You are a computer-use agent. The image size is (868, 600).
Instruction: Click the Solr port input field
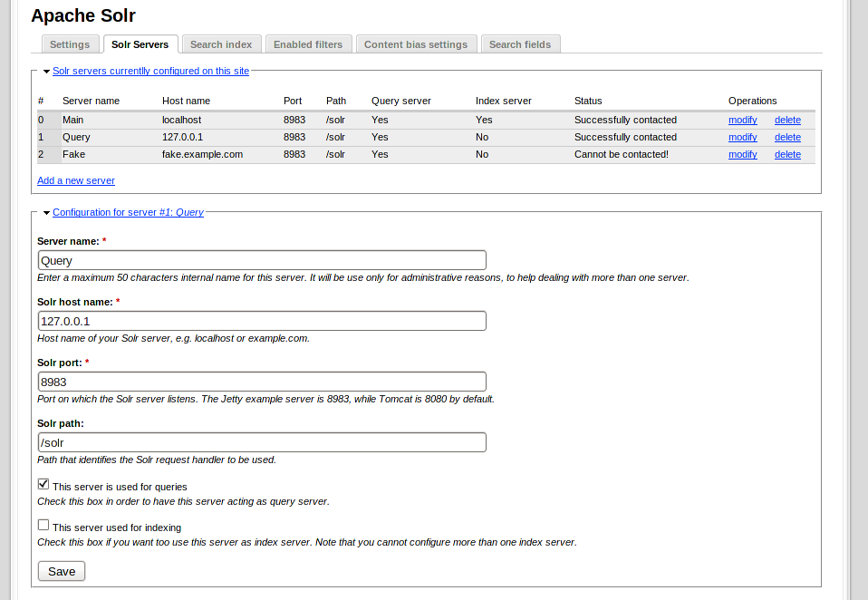coord(262,382)
